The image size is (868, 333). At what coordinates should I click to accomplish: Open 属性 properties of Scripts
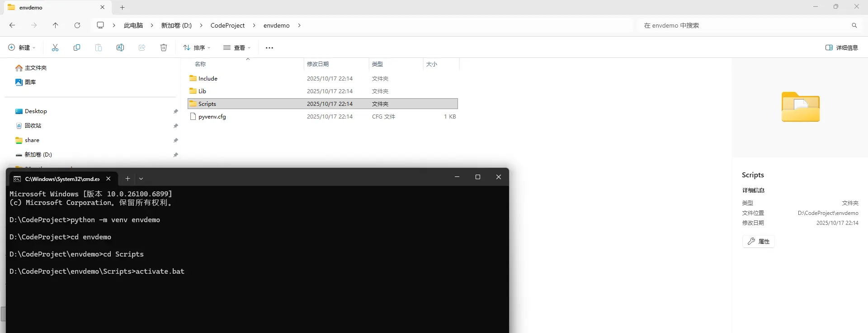tap(759, 242)
